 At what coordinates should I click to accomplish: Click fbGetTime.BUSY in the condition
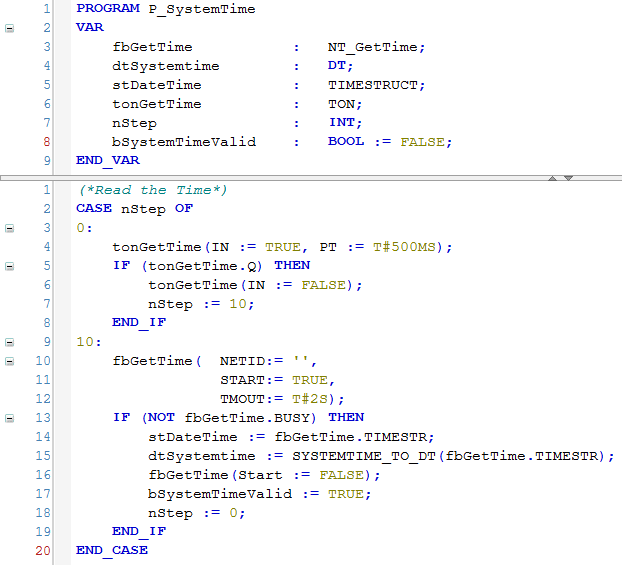coord(247,418)
